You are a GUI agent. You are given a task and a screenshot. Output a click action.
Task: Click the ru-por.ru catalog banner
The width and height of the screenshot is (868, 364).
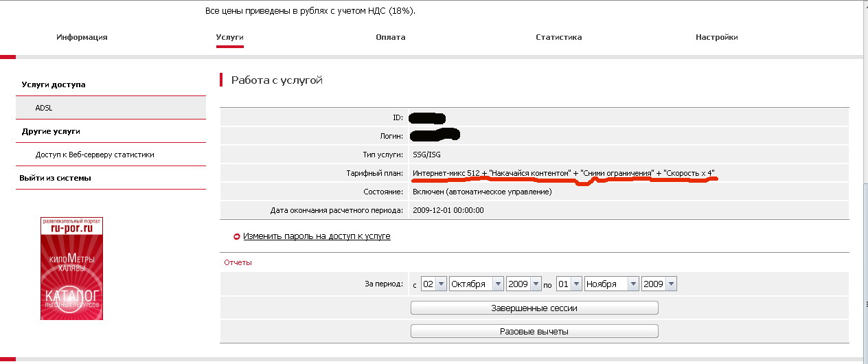click(71, 269)
